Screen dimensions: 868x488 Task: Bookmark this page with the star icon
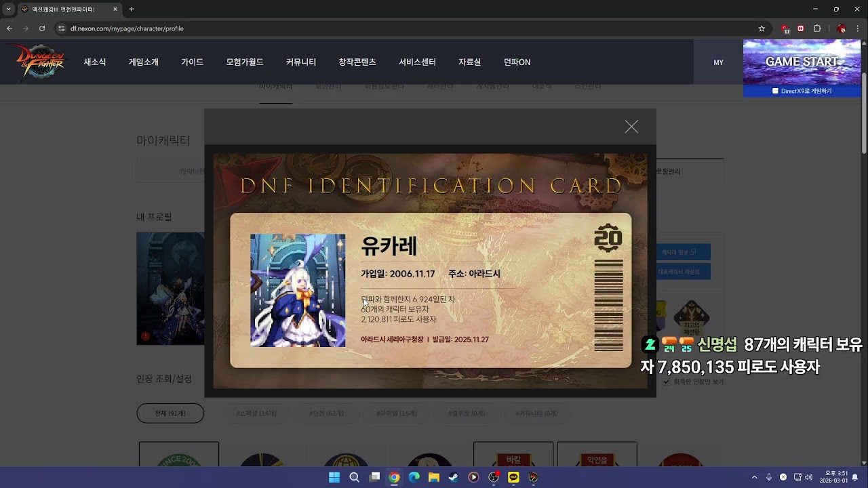[762, 28]
